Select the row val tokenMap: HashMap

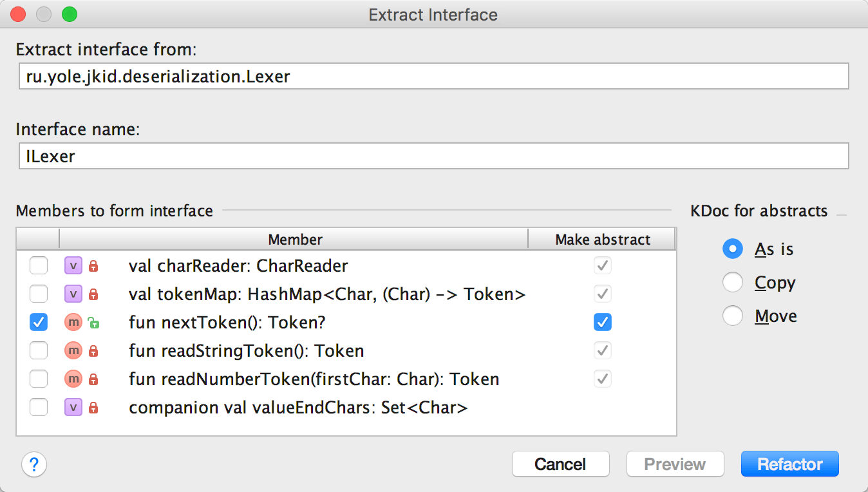pos(346,294)
